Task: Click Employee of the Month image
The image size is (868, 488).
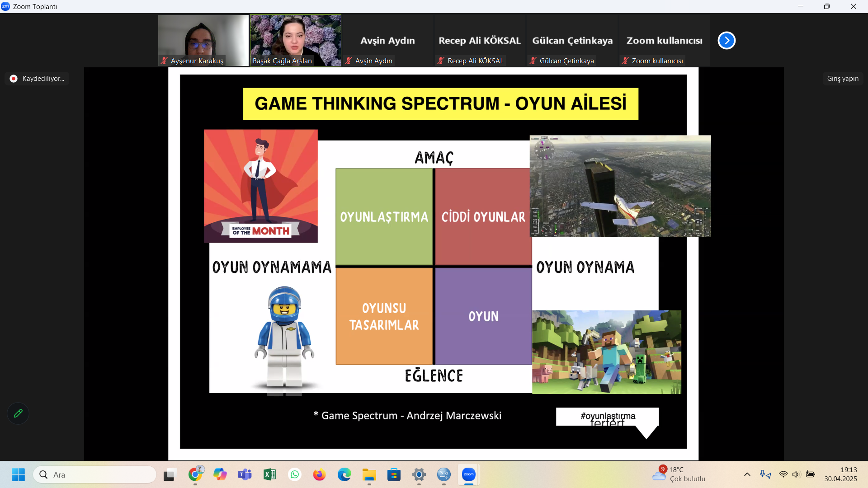Action: 261,186
